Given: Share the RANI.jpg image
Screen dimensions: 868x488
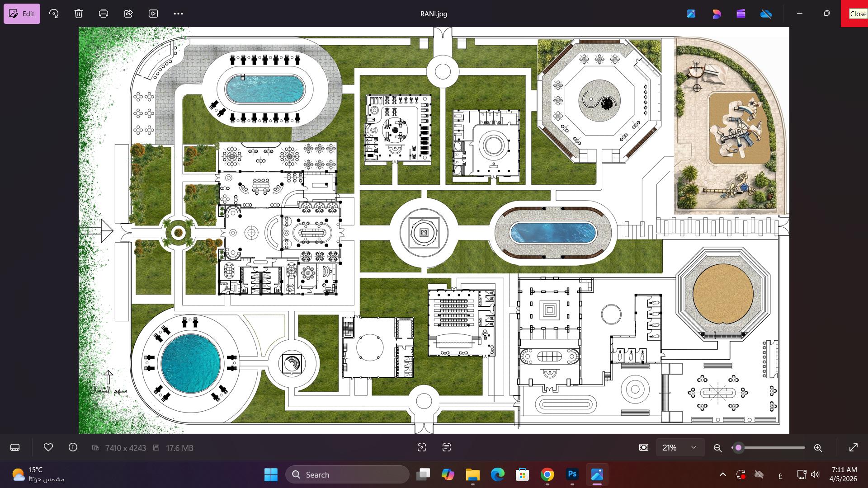Looking at the screenshot, I should (128, 14).
